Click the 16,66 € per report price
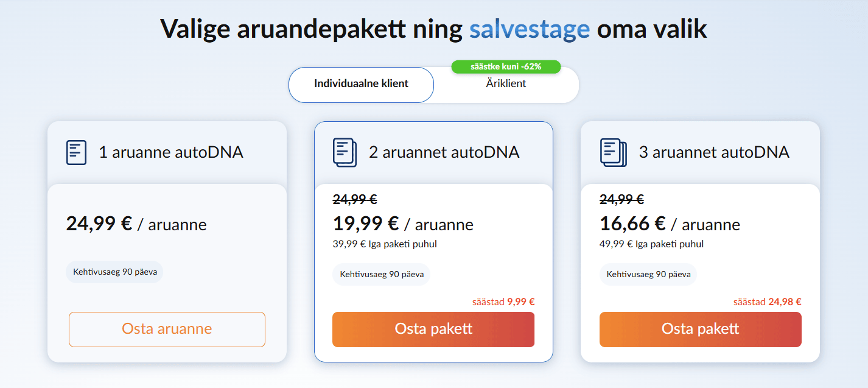The image size is (868, 388). point(632,224)
